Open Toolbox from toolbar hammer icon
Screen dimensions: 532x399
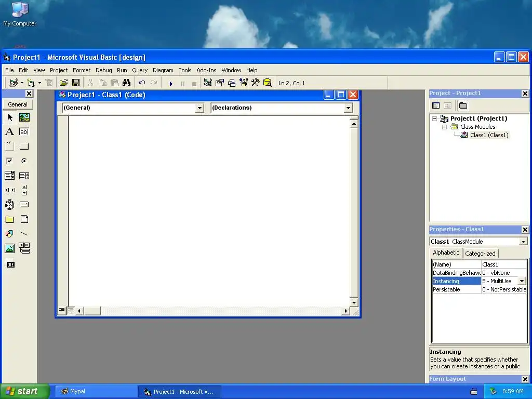point(256,83)
